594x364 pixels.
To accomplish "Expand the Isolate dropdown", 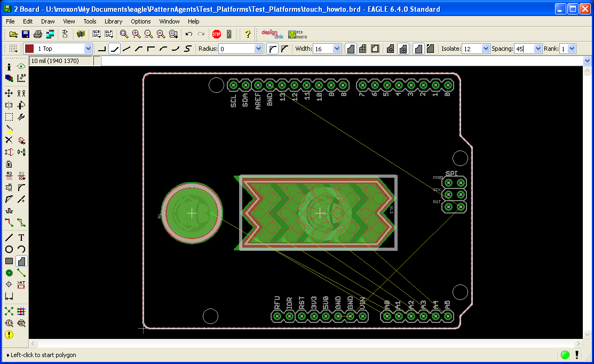I will (x=485, y=49).
